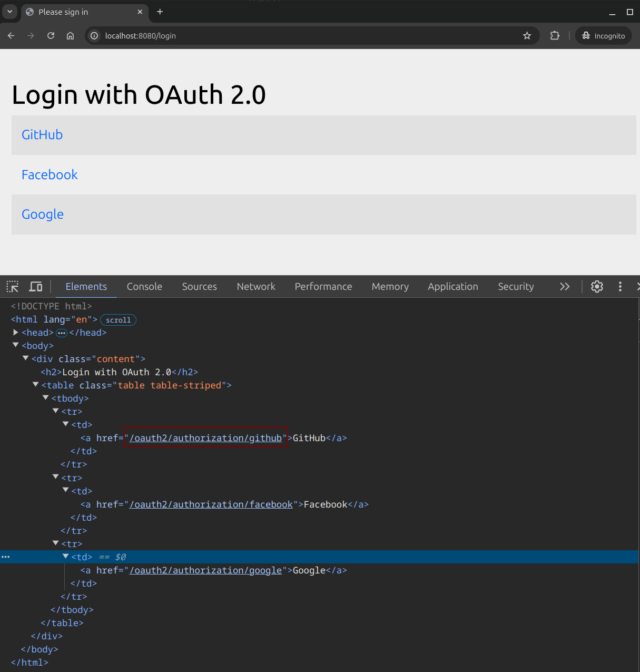This screenshot has width=640, height=672.
Task: Collapse the body element node
Action: [x=16, y=345]
